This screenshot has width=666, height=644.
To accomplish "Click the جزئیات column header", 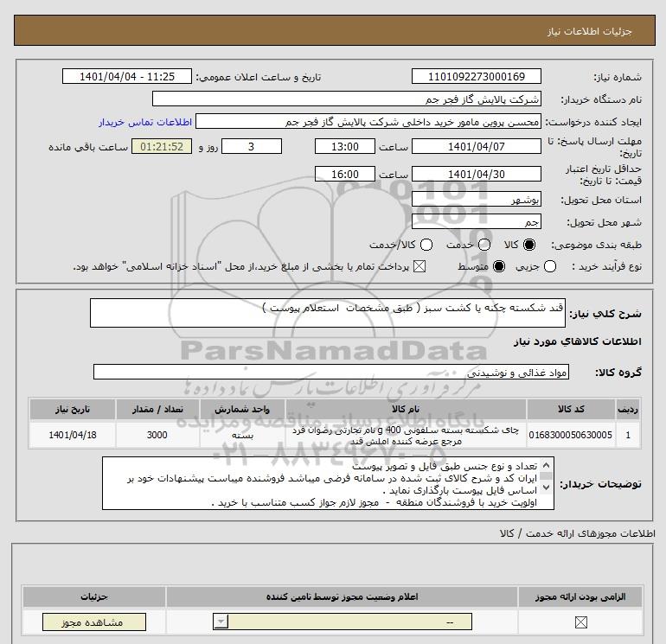I will tap(94, 596).
